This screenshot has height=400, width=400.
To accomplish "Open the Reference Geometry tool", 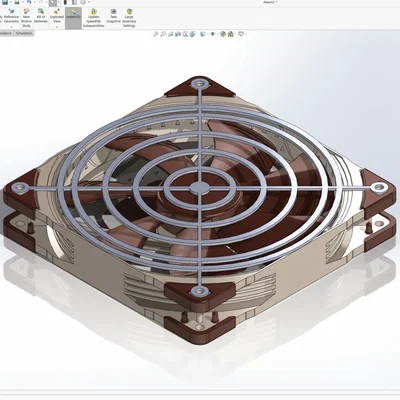I will click(x=11, y=16).
